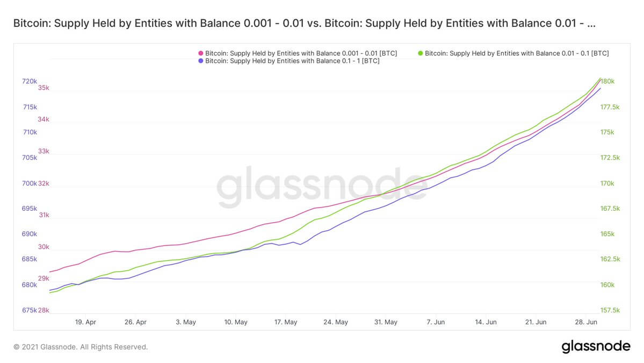
Task: Click the 170k right axis label
Action: tap(607, 183)
